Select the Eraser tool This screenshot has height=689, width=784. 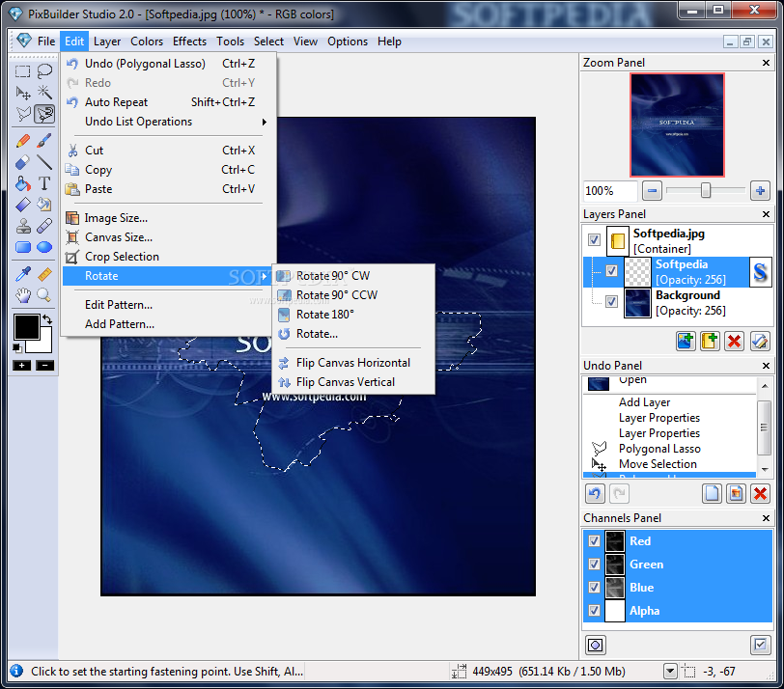coord(22,162)
